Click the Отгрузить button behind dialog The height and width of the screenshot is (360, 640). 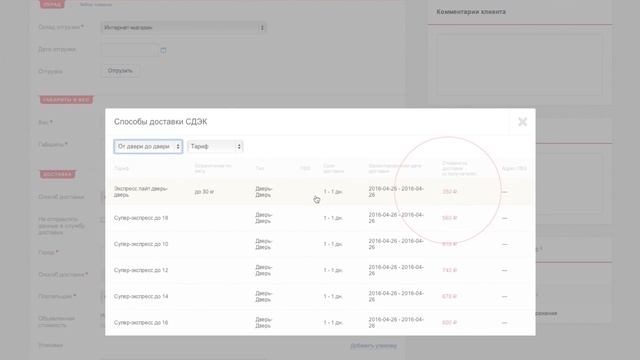pos(120,71)
